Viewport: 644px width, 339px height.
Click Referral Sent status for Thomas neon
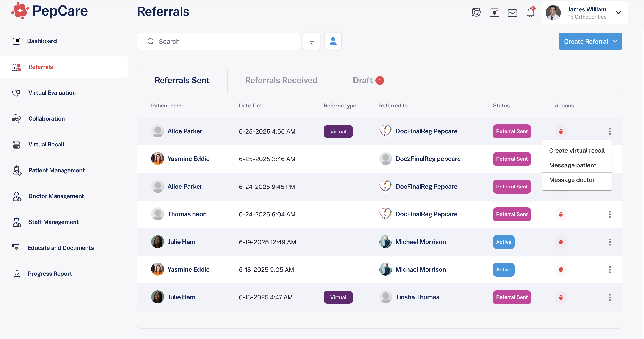tap(512, 214)
